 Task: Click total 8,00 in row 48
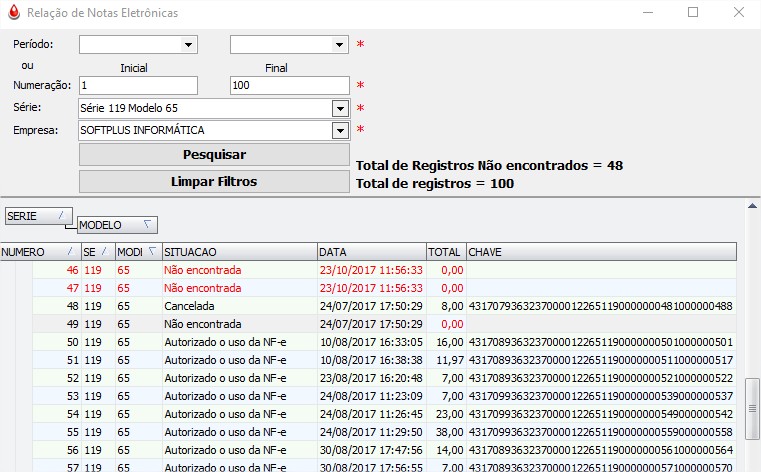[452, 306]
